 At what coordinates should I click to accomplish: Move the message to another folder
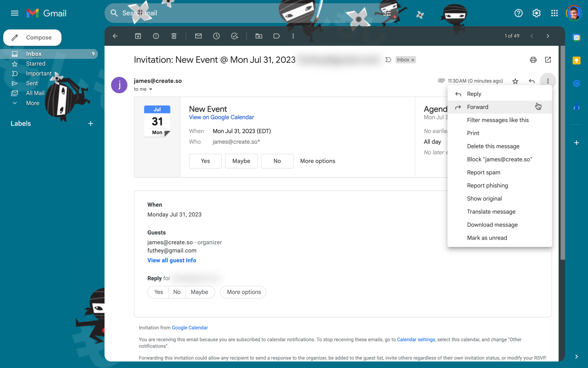click(258, 36)
